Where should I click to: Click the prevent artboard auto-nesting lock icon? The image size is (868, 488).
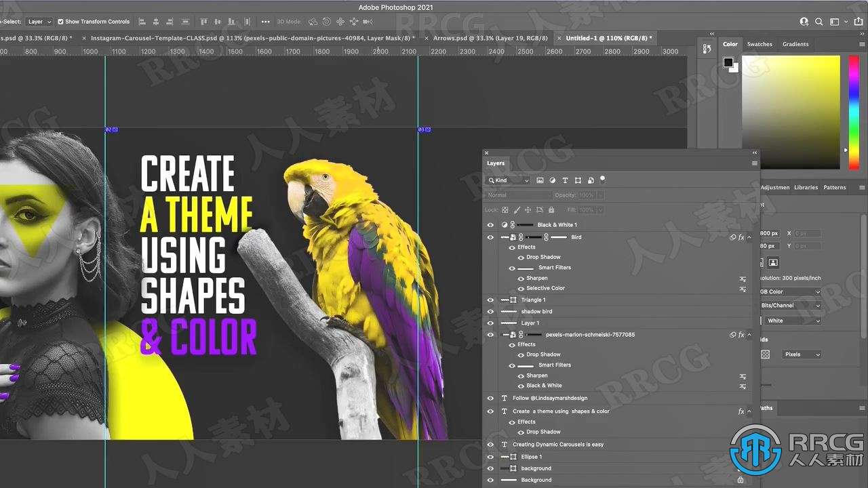[540, 210]
